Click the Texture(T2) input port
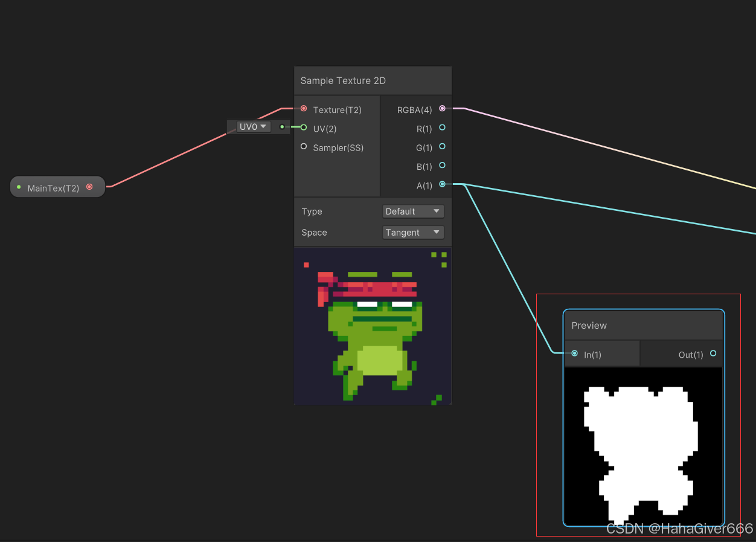The image size is (756, 542). pyautogui.click(x=303, y=109)
